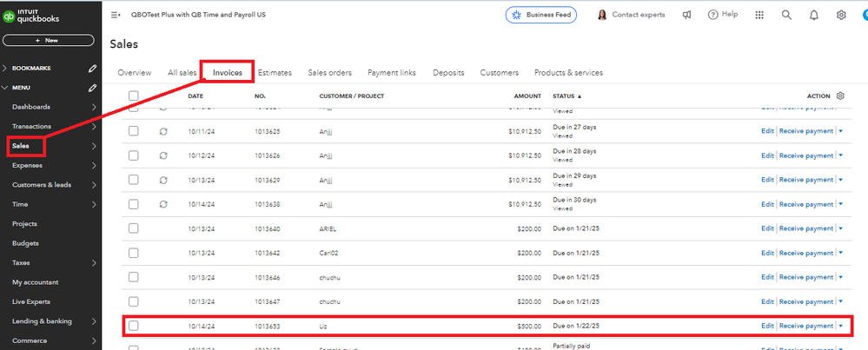This screenshot has height=350, width=868.
Task: Edit invoice 1013640 for ARIEL
Action: point(767,228)
